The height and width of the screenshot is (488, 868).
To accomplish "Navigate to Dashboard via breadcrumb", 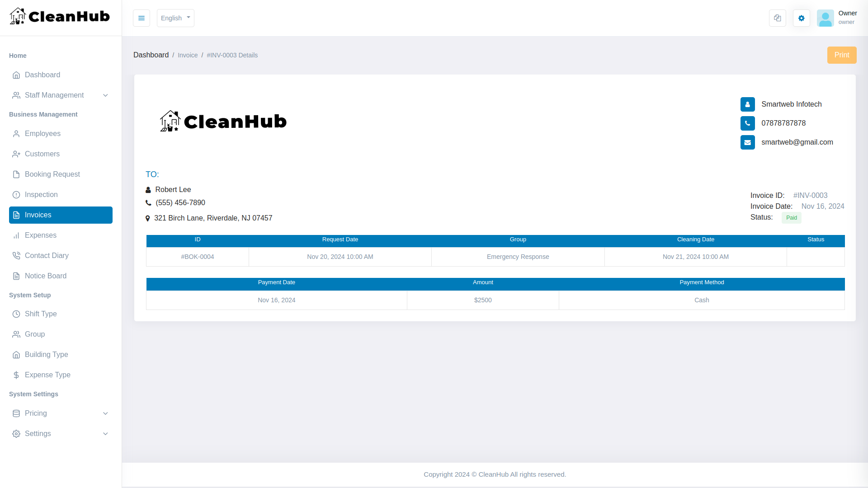I will point(151,55).
